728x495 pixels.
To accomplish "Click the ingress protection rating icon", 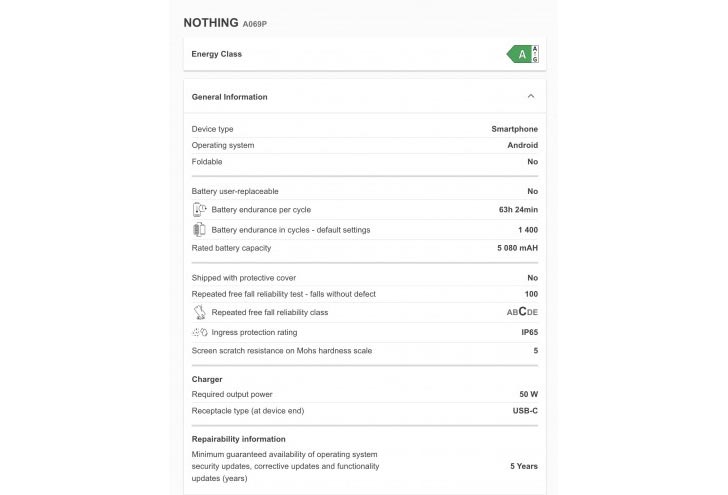I will (x=198, y=332).
